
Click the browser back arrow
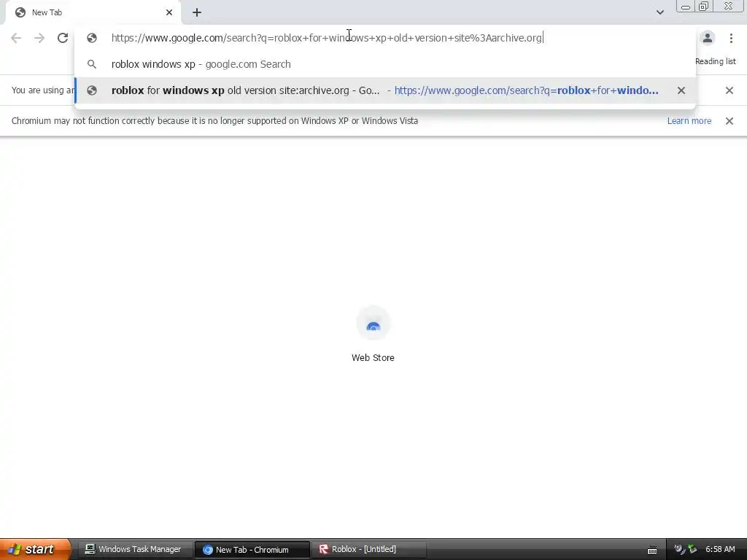click(x=16, y=38)
